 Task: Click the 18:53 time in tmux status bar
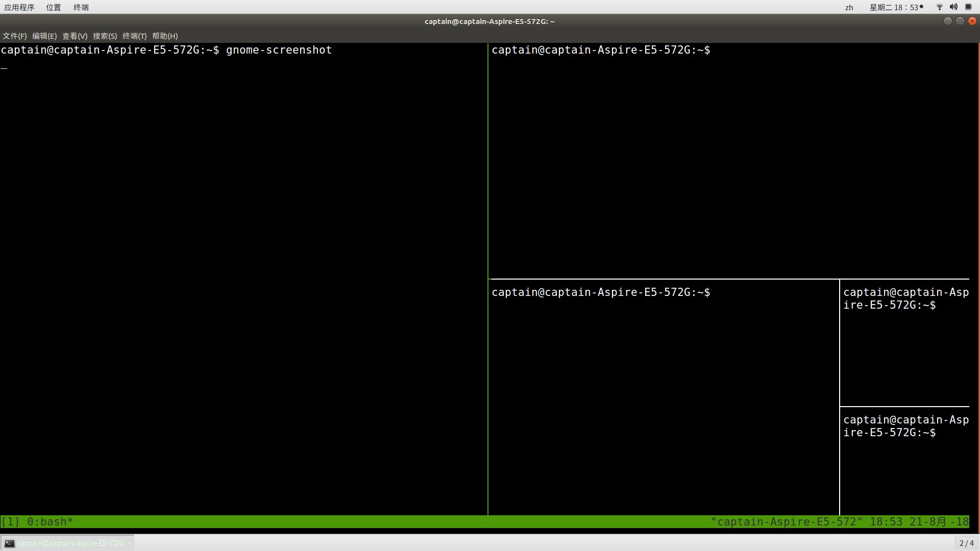coord(886,522)
